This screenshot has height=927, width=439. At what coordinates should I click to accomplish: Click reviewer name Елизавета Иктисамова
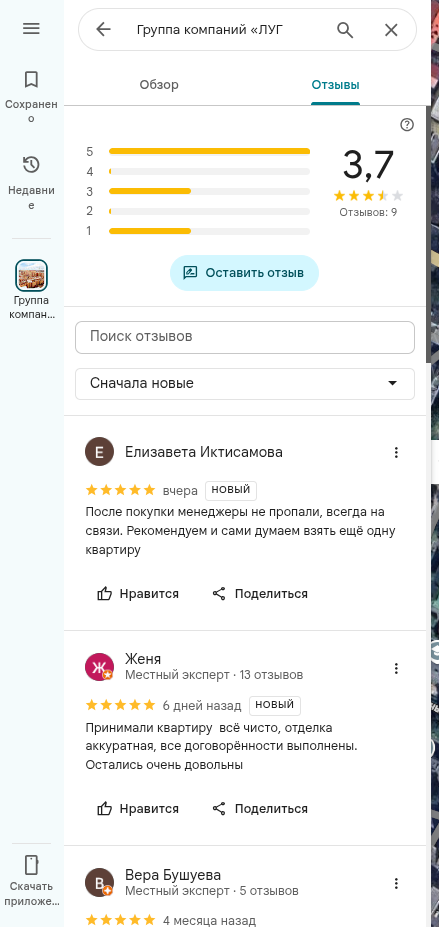point(204,452)
